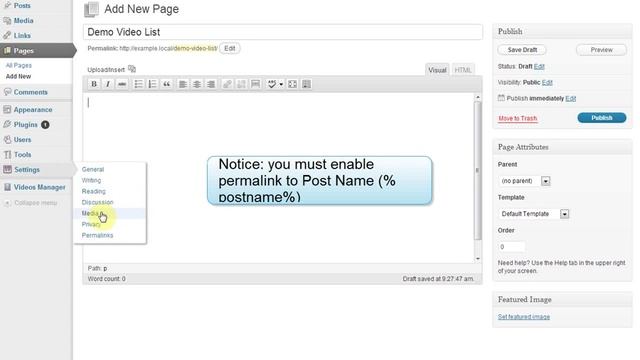This screenshot has width=640, height=360.
Task: Select Discussion in Settings flyout
Action: [97, 202]
